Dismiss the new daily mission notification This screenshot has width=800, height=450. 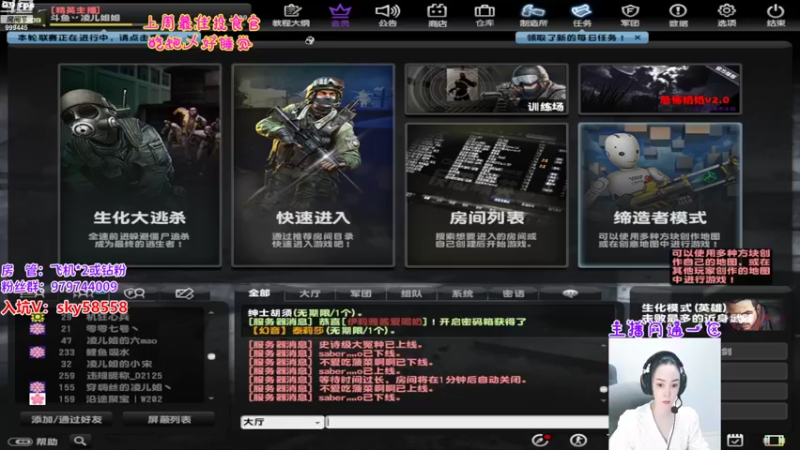pos(637,38)
